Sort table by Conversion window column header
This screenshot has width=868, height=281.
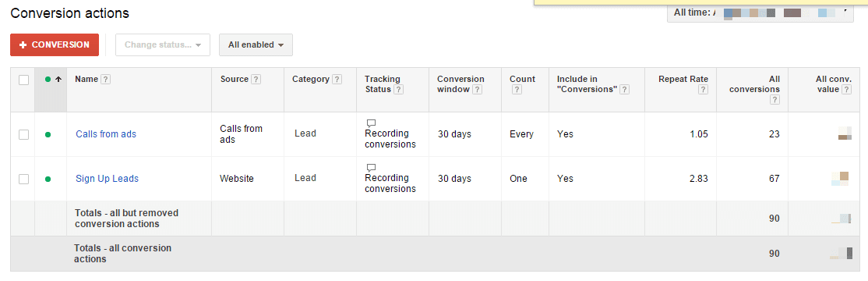[460, 84]
